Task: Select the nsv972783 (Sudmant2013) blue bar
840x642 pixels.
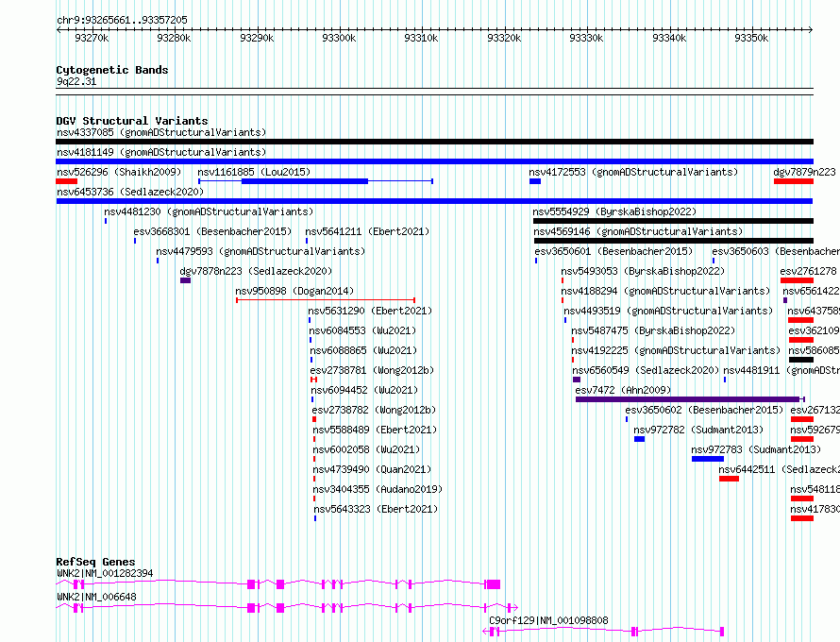Action: 708,459
